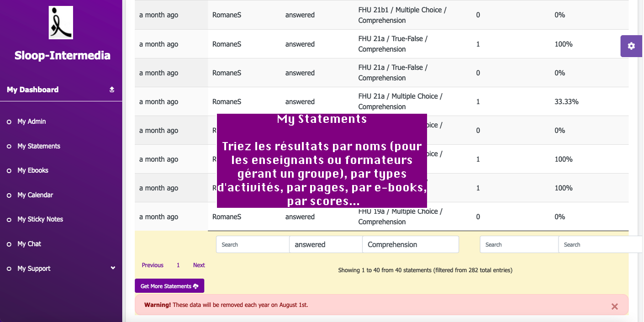
Task: Click the '33.33%' score value
Action: pyautogui.click(x=566, y=102)
